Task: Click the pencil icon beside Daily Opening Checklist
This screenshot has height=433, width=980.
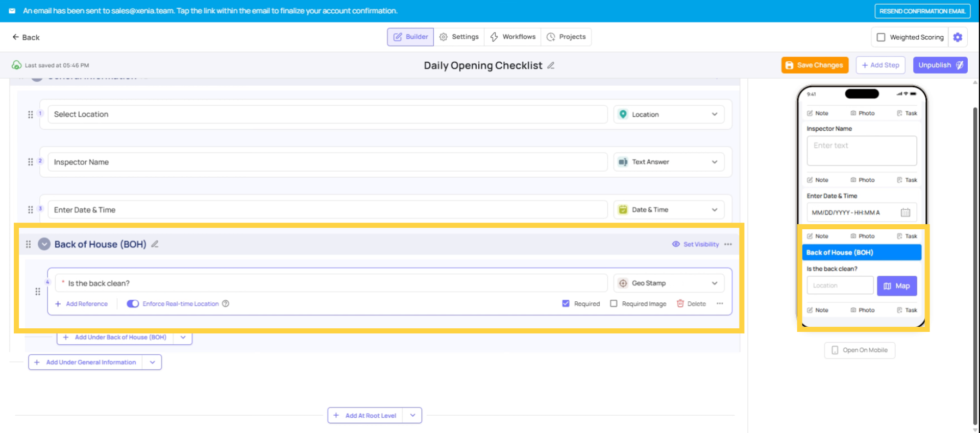Action: pos(551,65)
